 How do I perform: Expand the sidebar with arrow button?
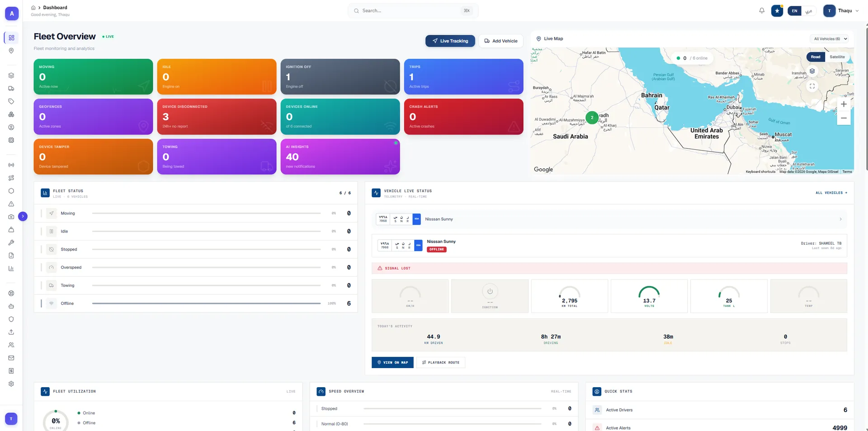(23, 217)
